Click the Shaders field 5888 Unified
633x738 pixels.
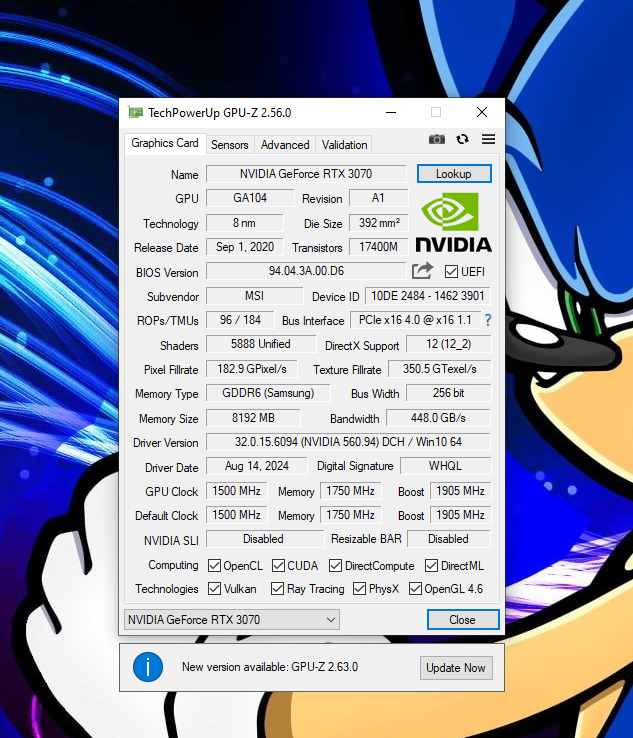click(261, 344)
